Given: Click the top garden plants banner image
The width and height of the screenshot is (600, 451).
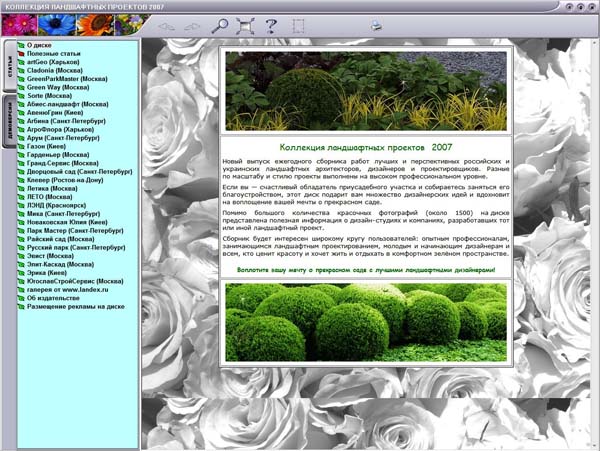Looking at the screenshot, I should 366,90.
